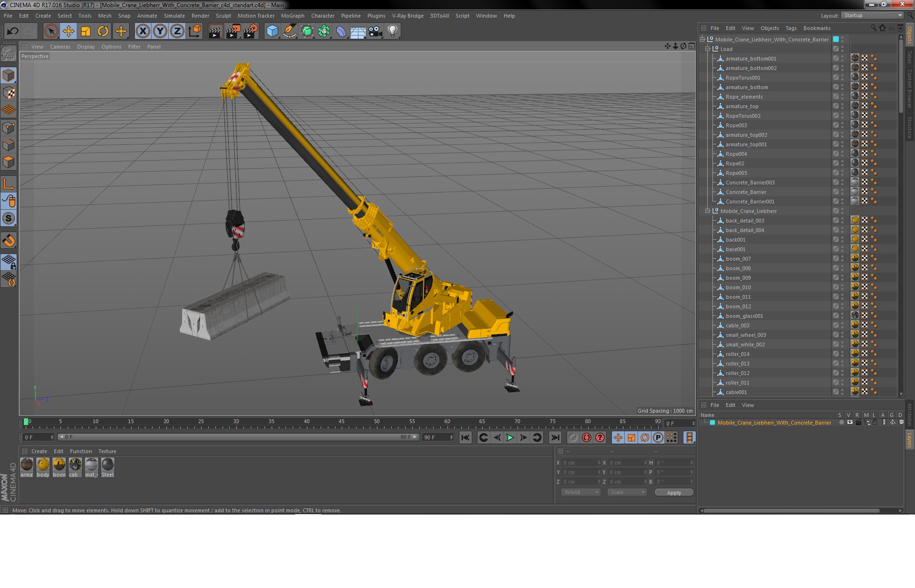Click the Enable Axis tool

coord(9,184)
